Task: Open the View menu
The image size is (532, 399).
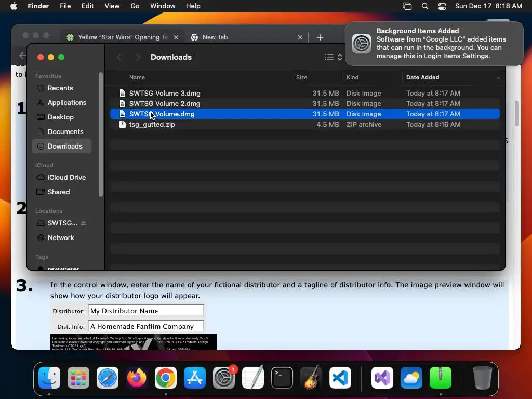Action: (x=112, y=6)
